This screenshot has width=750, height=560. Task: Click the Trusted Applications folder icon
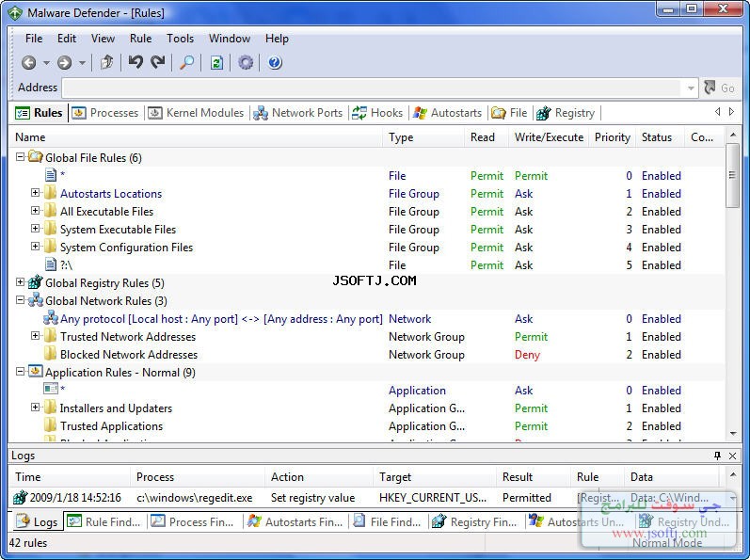point(50,425)
